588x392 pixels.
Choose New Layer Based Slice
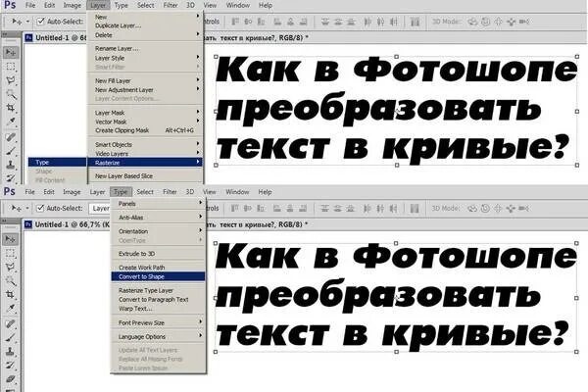146,176
